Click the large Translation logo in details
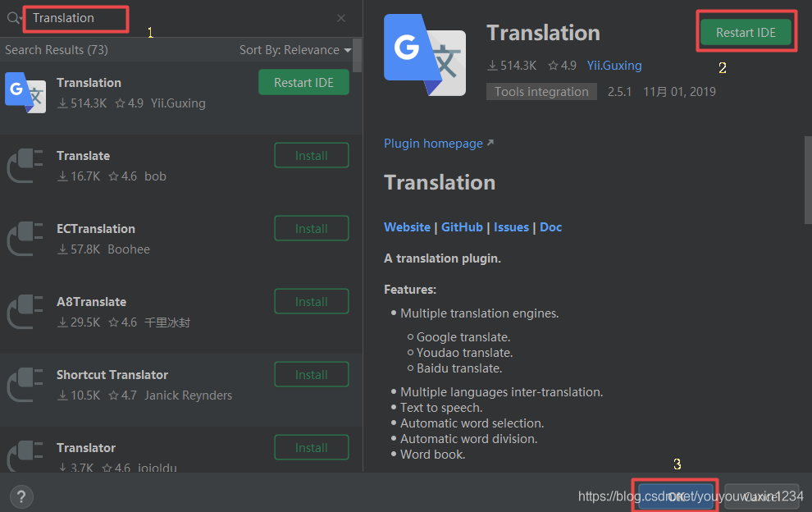Viewport: 812px width, 512px height. [x=425, y=55]
